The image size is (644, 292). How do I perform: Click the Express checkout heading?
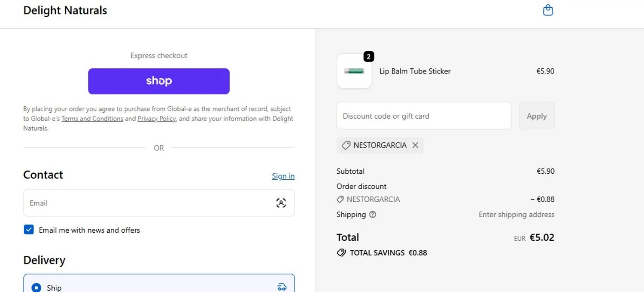click(159, 55)
